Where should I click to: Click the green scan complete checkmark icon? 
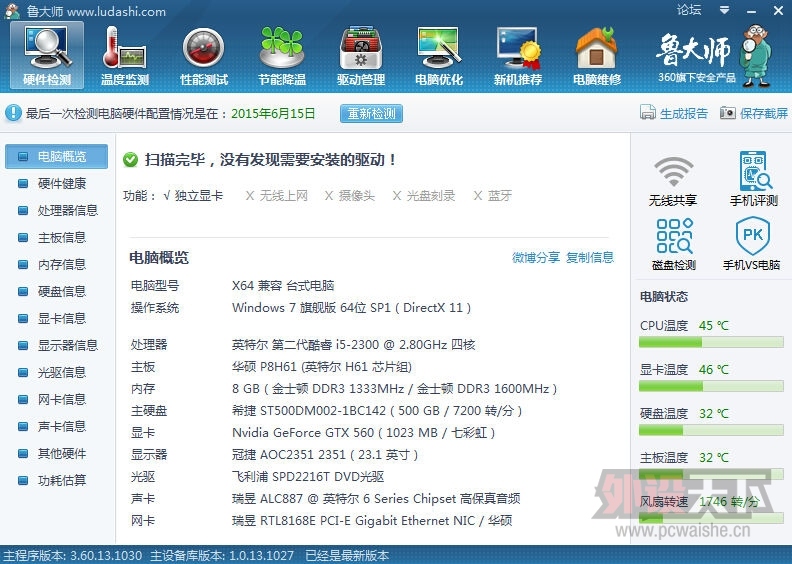(x=130, y=160)
